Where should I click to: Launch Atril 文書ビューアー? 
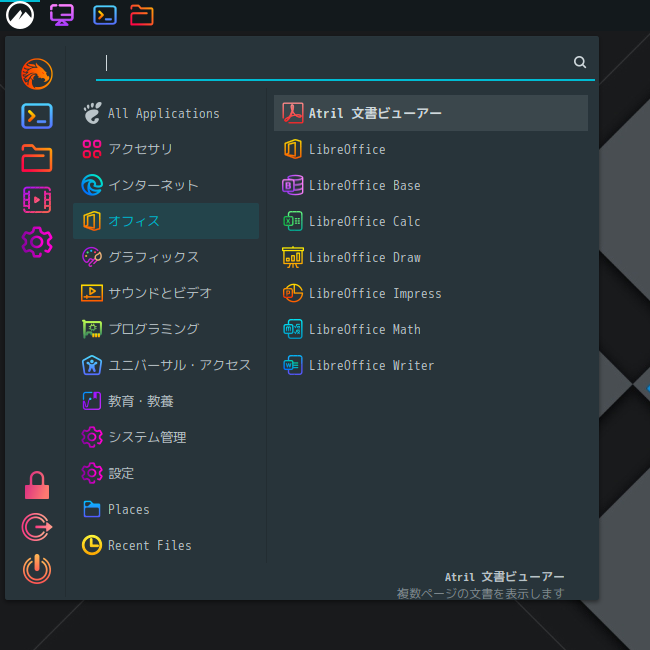point(431,113)
